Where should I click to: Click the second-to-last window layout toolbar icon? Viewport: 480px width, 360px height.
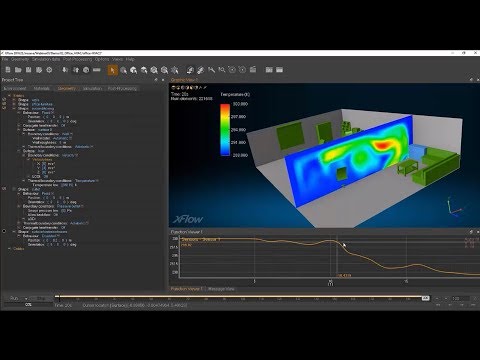pos(269,70)
